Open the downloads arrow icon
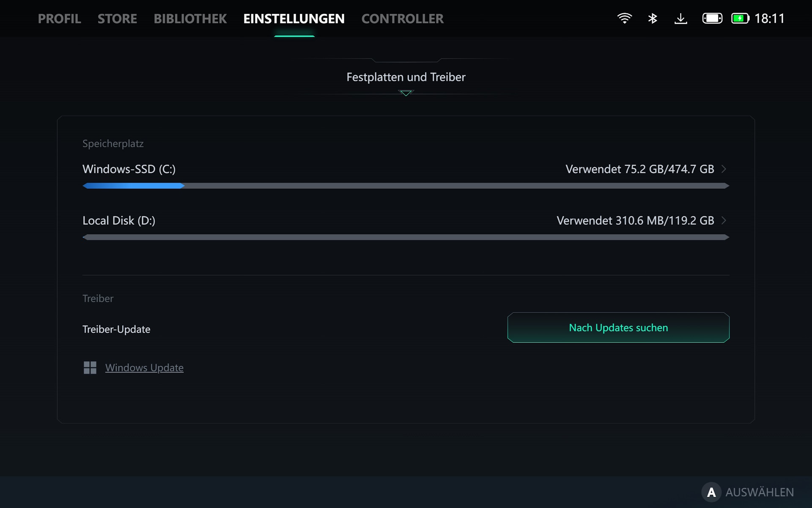812x508 pixels. pos(680,18)
